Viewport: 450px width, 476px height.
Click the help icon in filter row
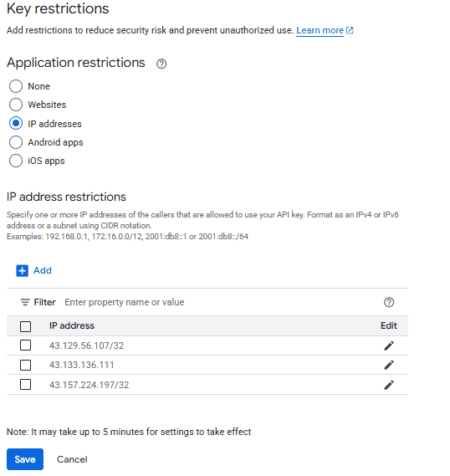(389, 302)
